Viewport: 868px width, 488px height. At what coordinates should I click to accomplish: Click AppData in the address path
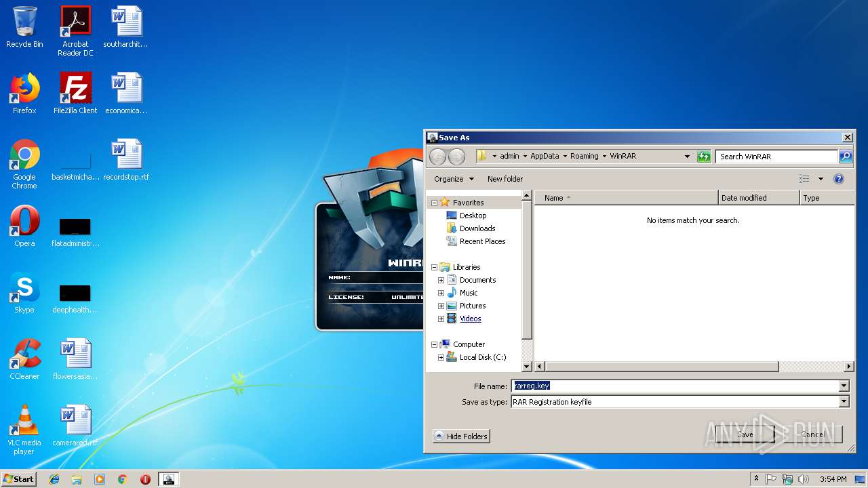point(545,157)
